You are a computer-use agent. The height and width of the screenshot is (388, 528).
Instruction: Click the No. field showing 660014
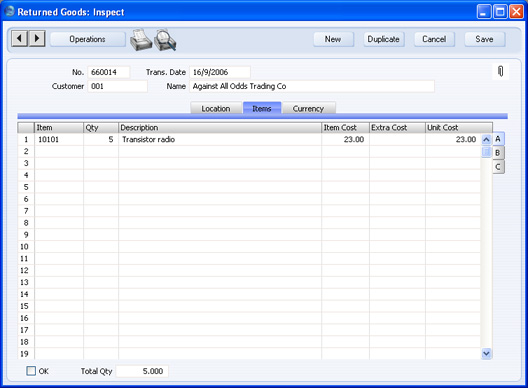click(108, 72)
